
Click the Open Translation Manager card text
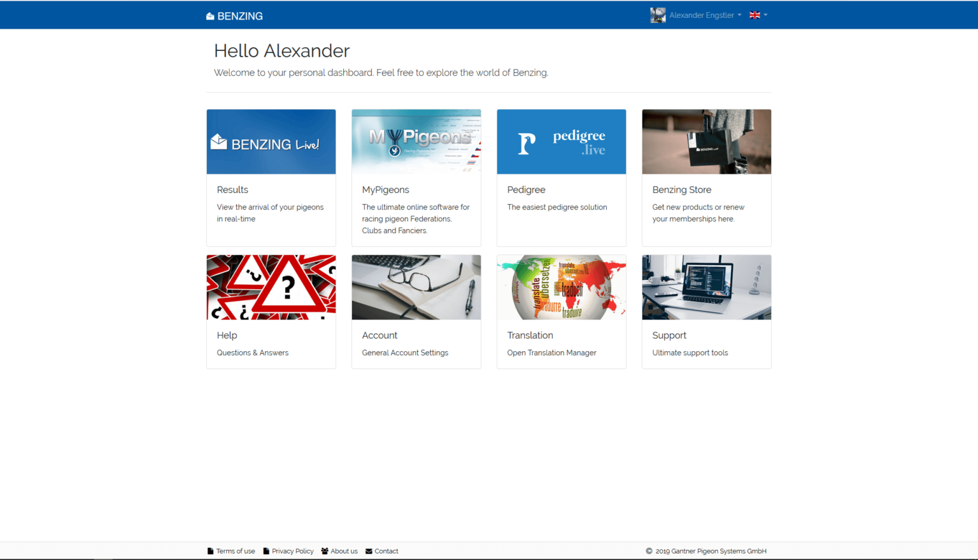[x=551, y=352]
